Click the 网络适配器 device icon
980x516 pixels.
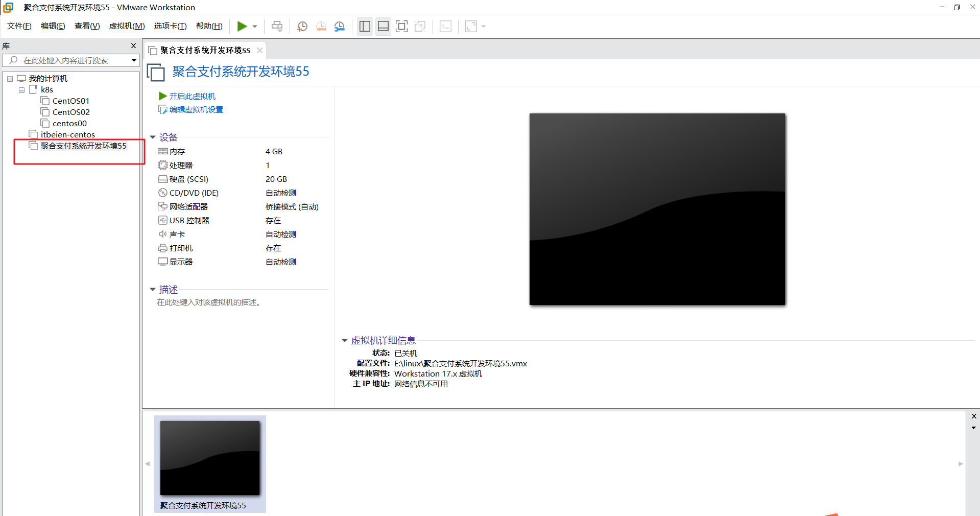tap(162, 206)
